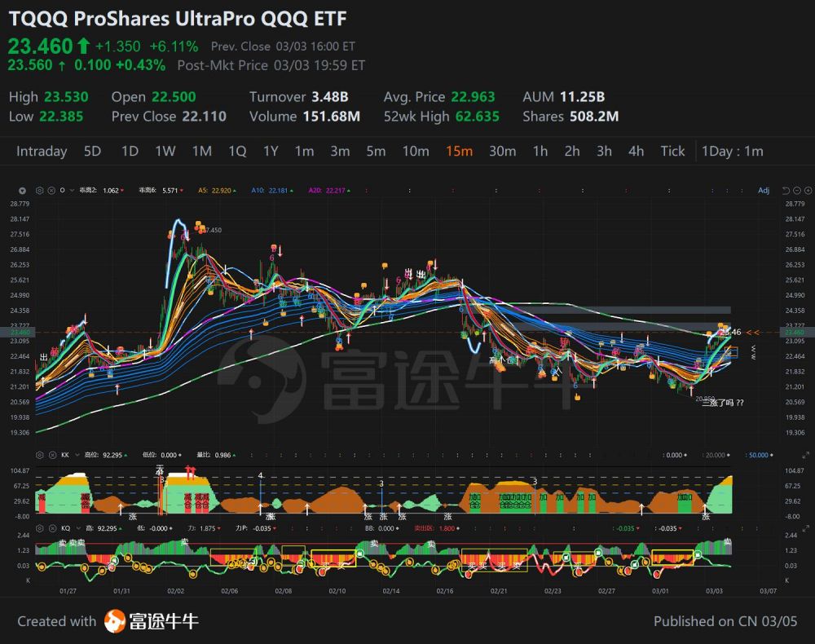Select the 30m timeframe tab
The height and width of the screenshot is (644, 815).
point(502,151)
